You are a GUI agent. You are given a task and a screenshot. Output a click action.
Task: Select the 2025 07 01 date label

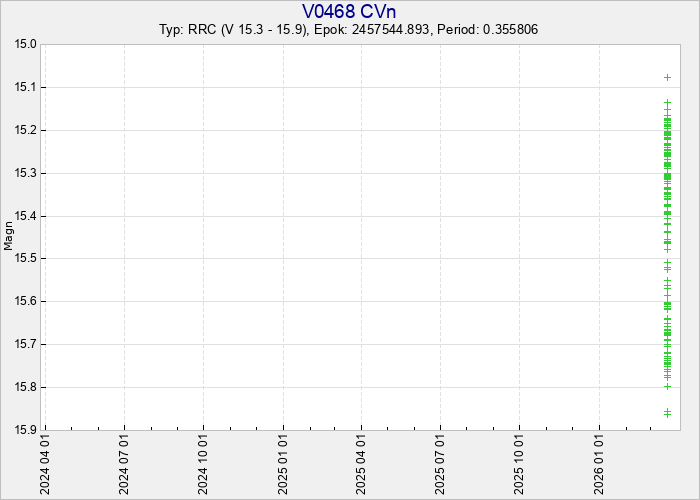pos(441,463)
